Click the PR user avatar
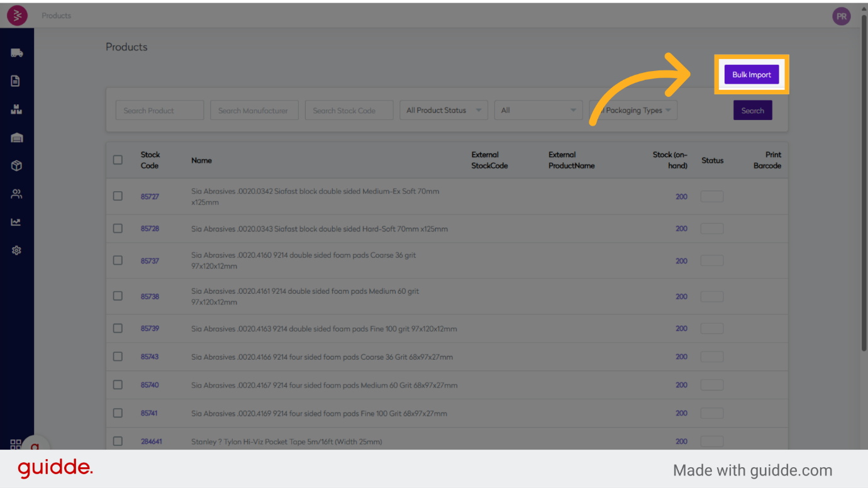868x488 pixels. tap(841, 17)
